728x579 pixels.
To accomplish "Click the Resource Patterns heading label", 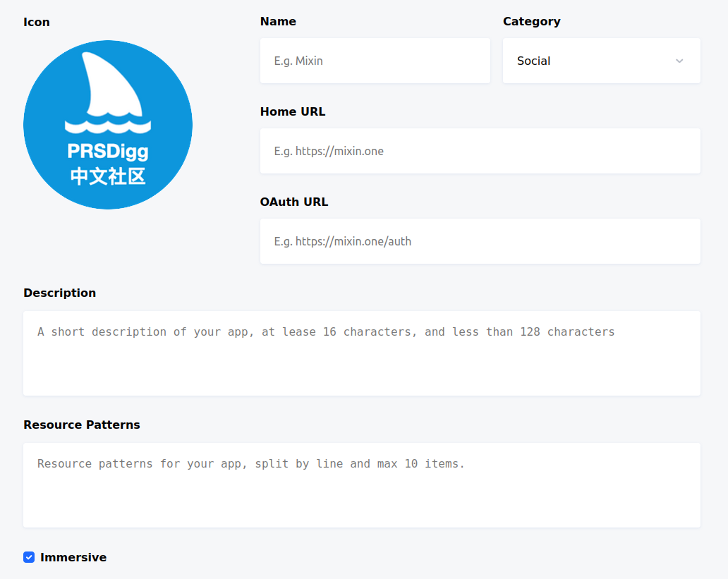I will 82,425.
